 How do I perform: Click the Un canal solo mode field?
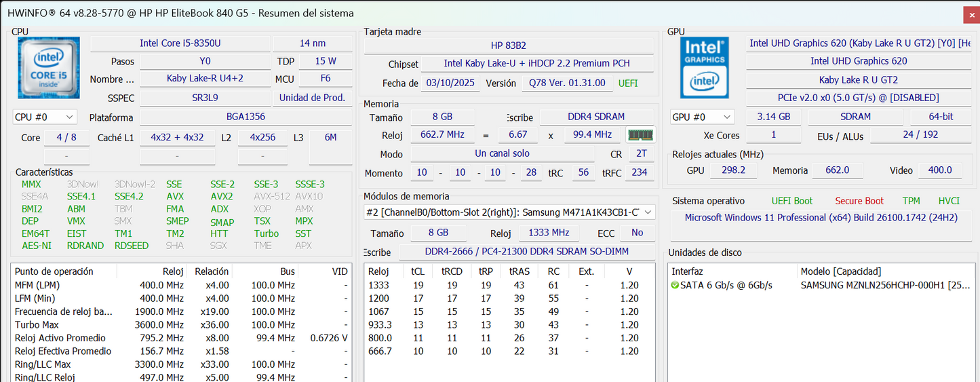coord(503,154)
